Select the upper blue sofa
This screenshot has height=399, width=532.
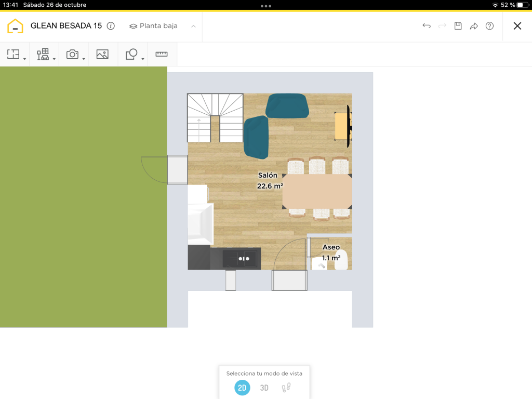click(287, 105)
